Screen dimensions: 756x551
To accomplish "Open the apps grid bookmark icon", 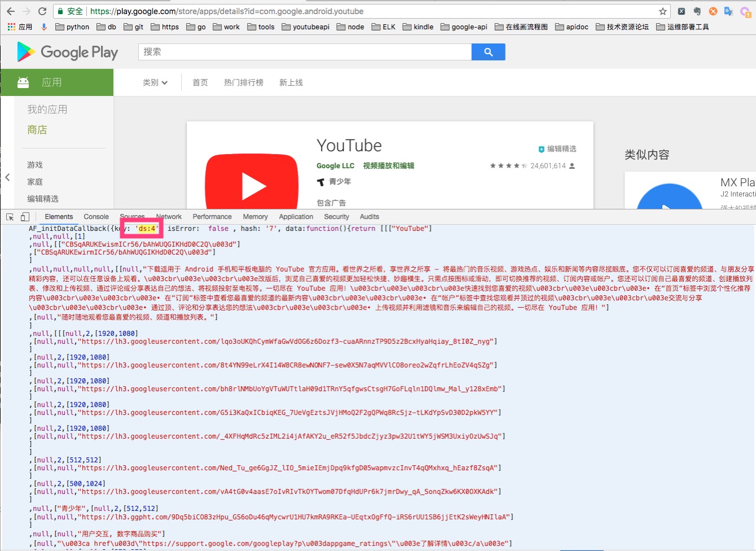I will tap(11, 27).
